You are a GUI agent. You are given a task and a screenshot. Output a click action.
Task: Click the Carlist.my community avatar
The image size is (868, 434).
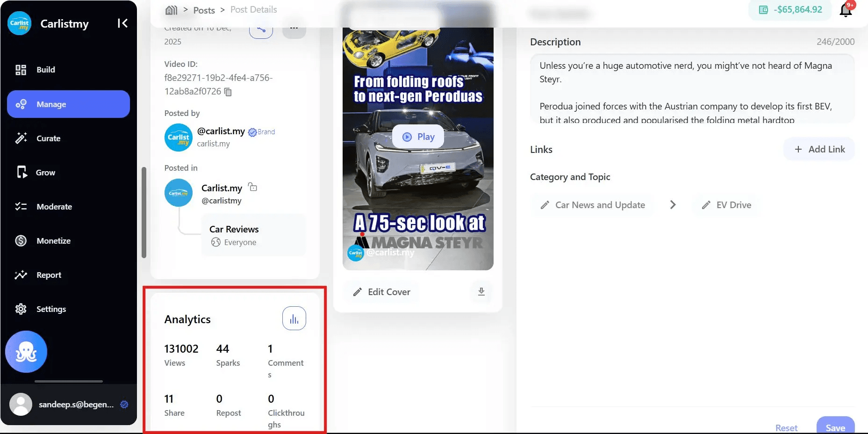(179, 193)
